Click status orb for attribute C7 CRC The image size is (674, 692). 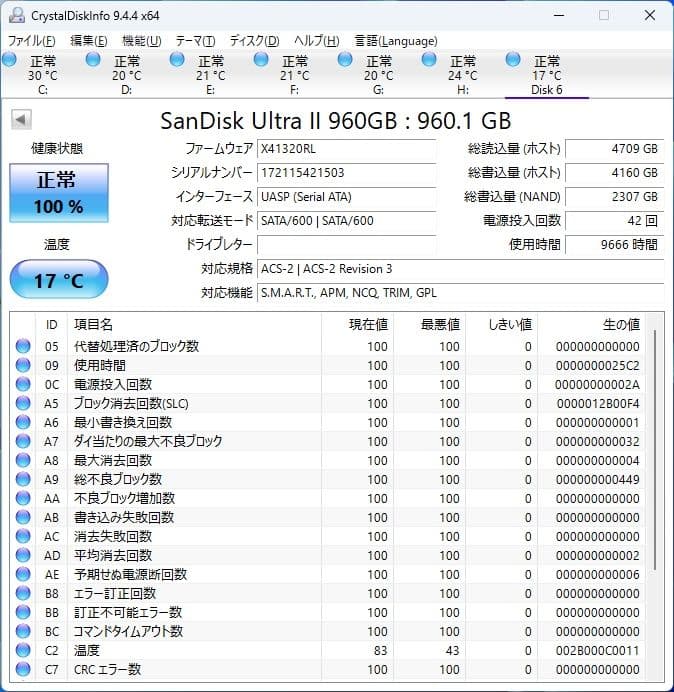[x=23, y=669]
